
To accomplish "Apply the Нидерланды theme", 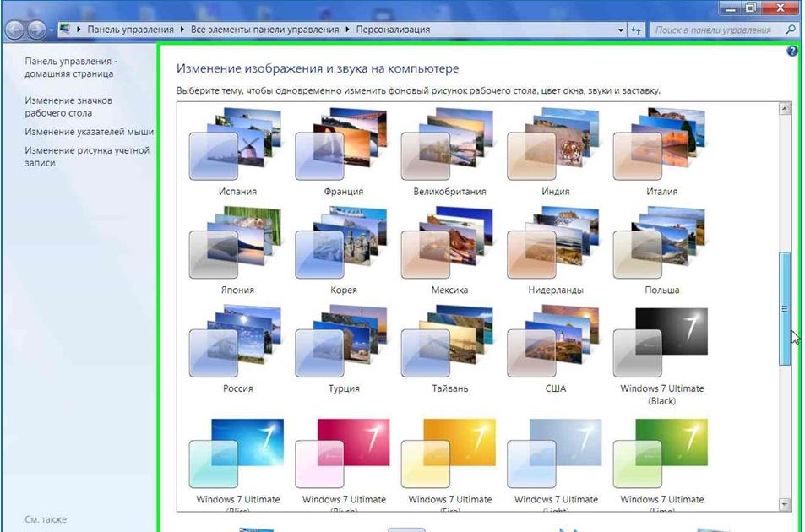I will pyautogui.click(x=556, y=251).
